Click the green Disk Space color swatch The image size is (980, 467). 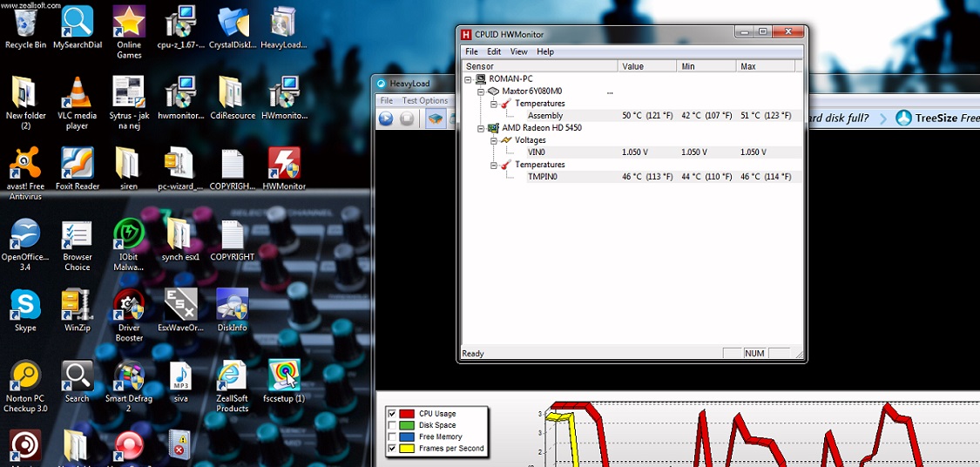tap(407, 425)
